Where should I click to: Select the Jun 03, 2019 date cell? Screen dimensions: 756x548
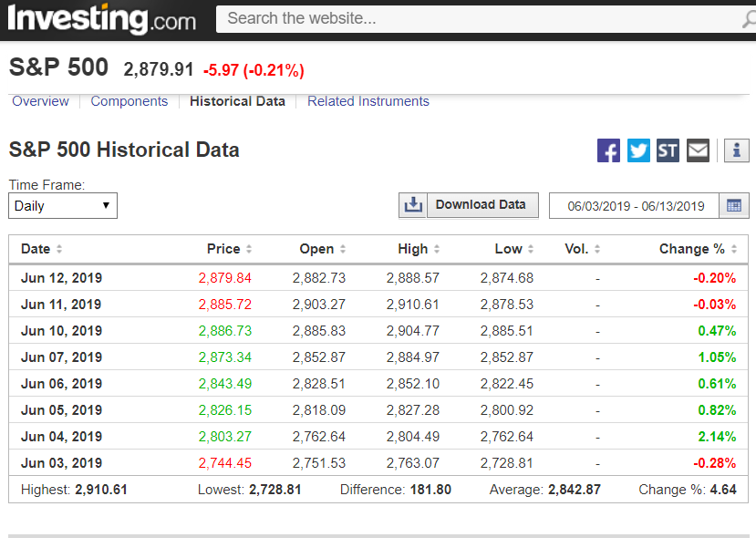pos(62,463)
